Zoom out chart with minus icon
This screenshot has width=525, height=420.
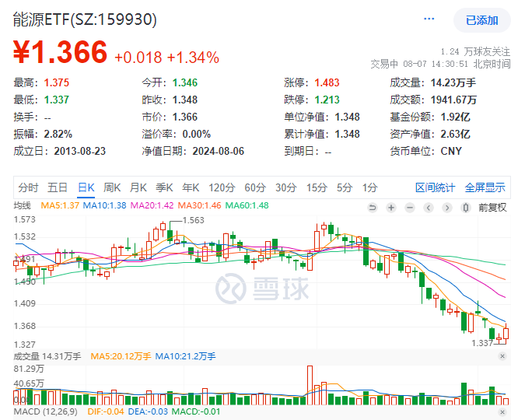[409, 208]
